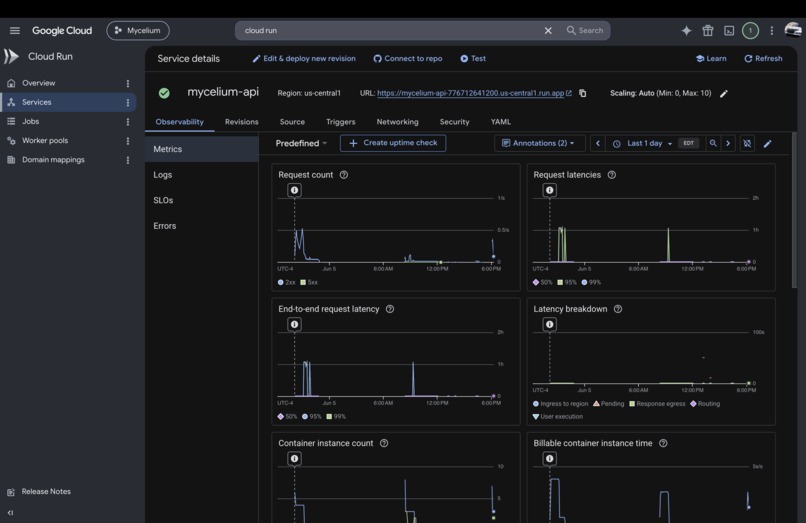Edit scaling settings pencil icon
The image size is (806, 523).
(x=724, y=94)
